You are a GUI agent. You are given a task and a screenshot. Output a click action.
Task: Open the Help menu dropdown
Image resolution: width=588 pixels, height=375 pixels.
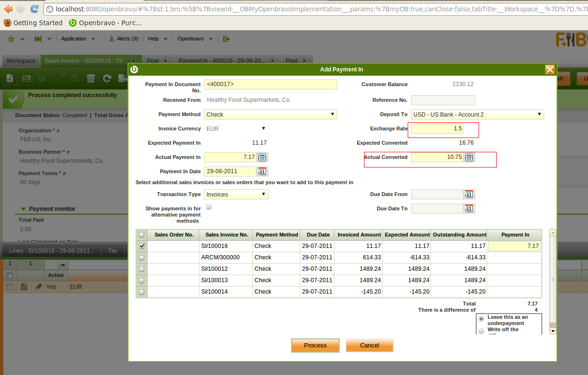pyautogui.click(x=157, y=39)
